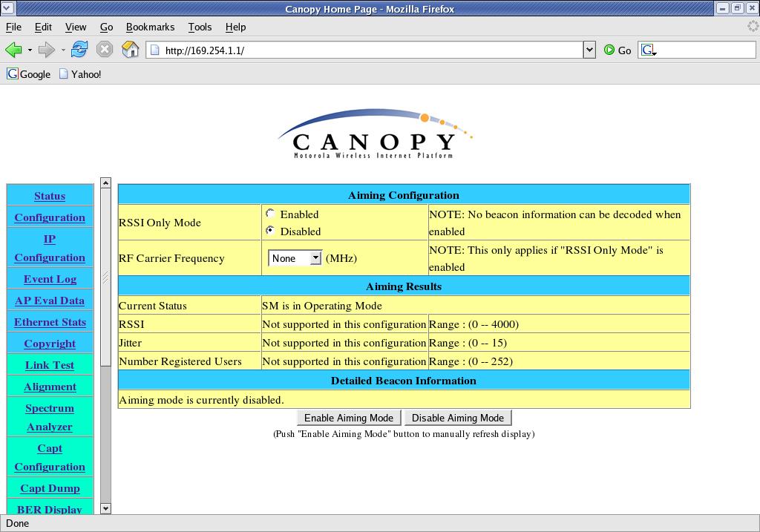The height and width of the screenshot is (532, 760).
Task: Click the Forward arrow navigation icon
Action: click(46, 50)
